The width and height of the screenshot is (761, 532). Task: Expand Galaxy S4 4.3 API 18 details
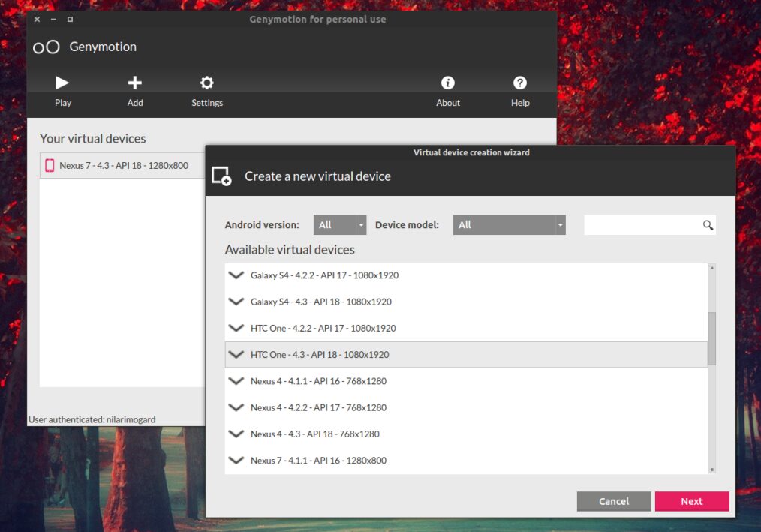pos(236,302)
